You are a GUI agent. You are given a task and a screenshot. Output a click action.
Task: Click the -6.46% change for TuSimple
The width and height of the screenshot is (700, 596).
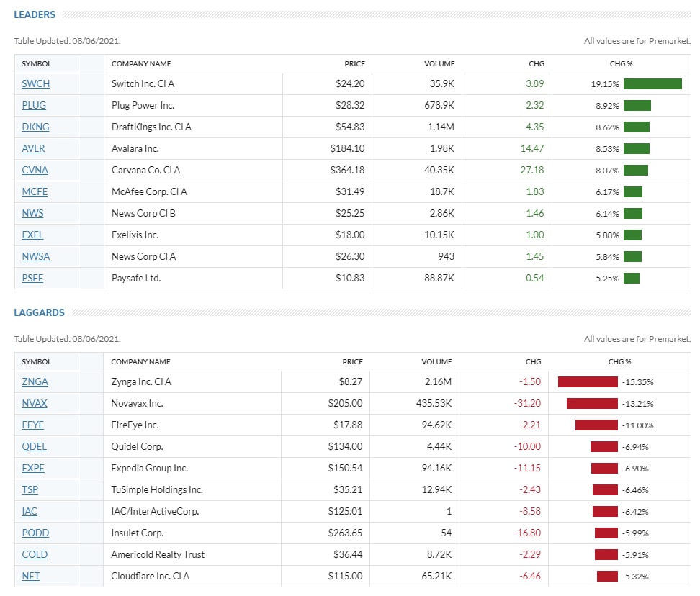coord(635,490)
